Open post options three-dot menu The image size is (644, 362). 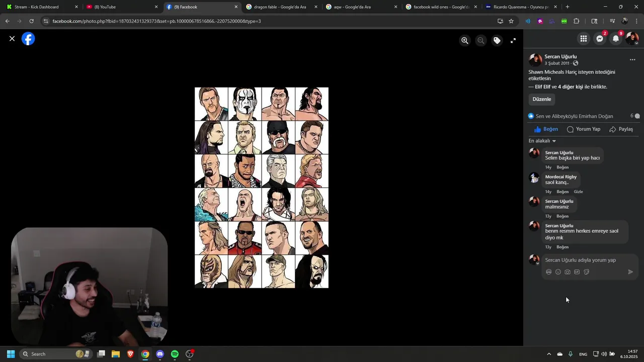pyautogui.click(x=632, y=60)
